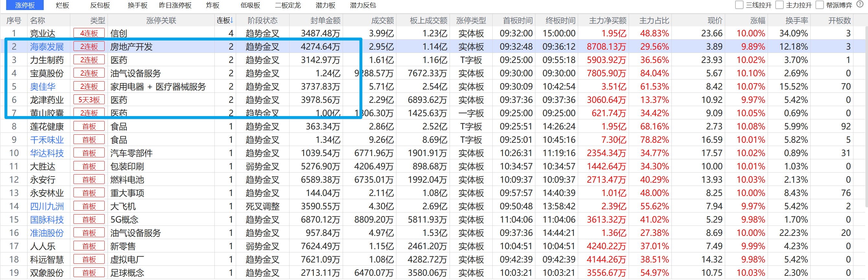Viewport: 868px width, 280px height.
Task: Open the 低吸板 tab
Action: (250, 5)
